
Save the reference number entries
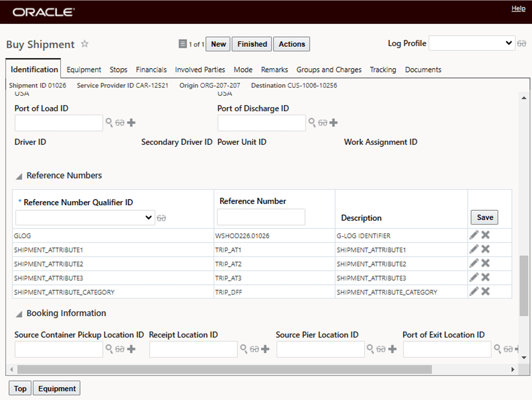(484, 217)
